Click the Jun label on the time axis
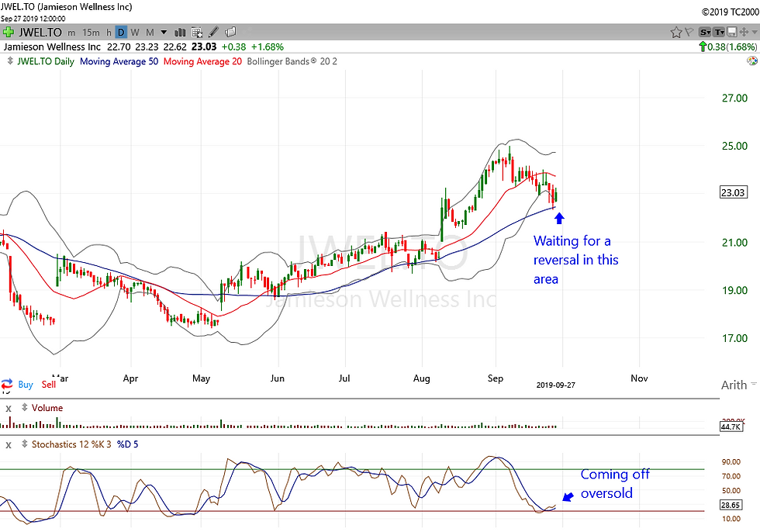Screen dimensions: 760x532 [x=277, y=378]
